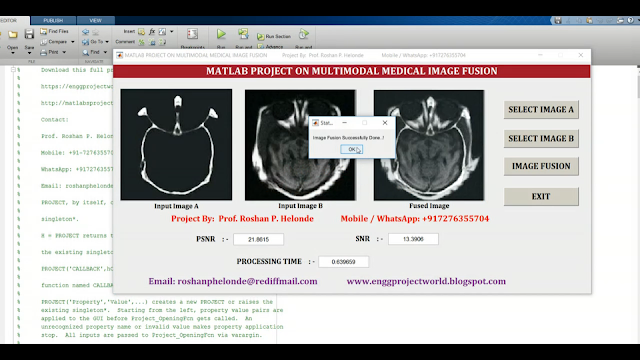This screenshot has height=360, width=640.
Task: Click the MATLAB icon in GUI title bar
Action: pyautogui.click(x=120, y=55)
